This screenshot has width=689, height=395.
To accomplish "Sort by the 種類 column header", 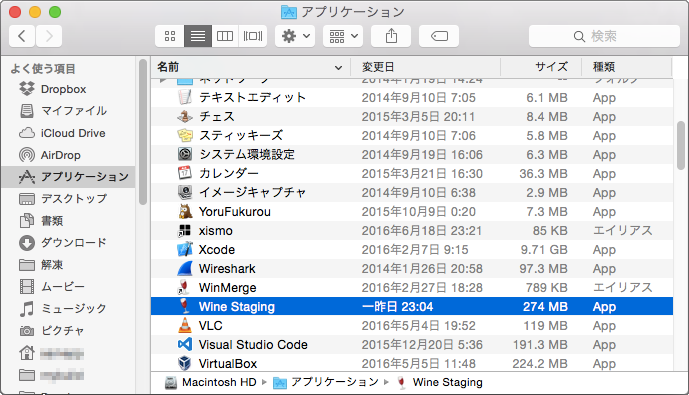I will coord(627,67).
